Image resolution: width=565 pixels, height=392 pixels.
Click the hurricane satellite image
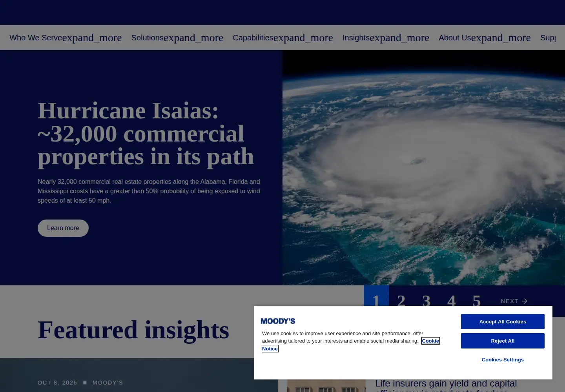[424, 168]
